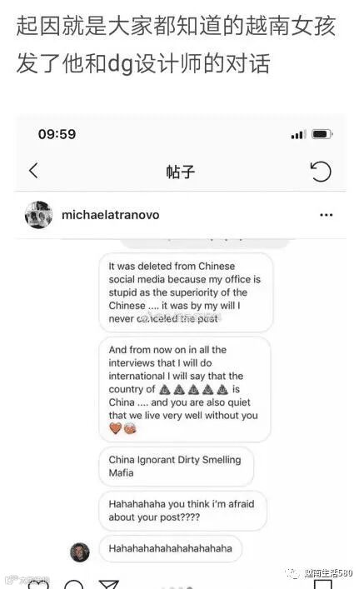364x589 pixels.
Task: Tap the back arrow icon
Action: [33, 171]
